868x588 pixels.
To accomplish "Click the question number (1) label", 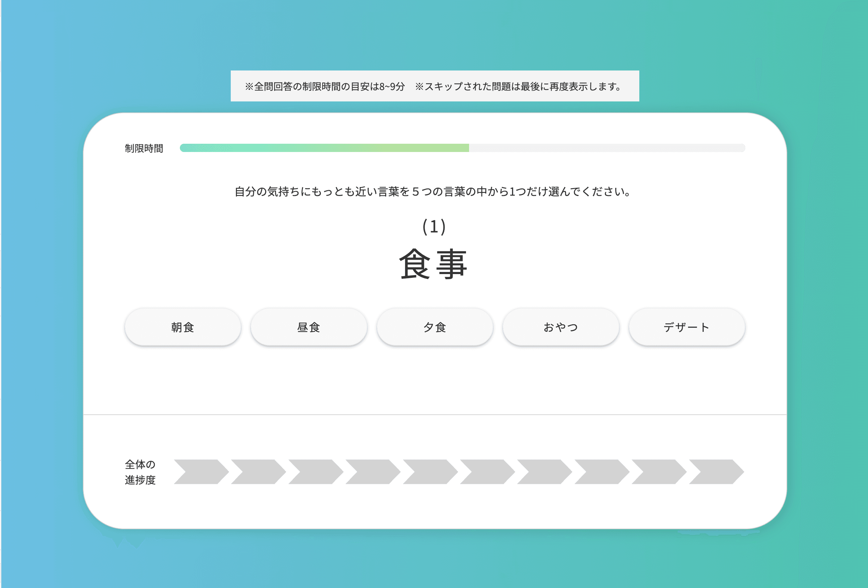I will coord(434,227).
